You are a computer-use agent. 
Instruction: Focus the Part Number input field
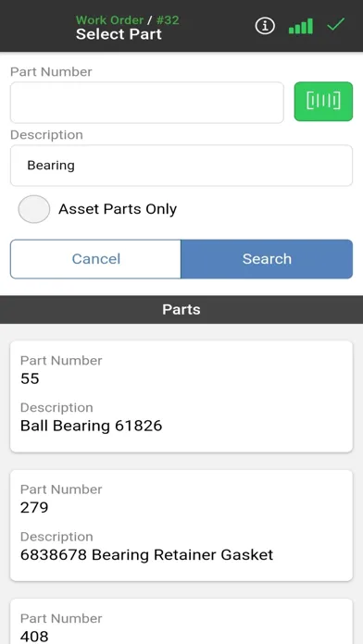146,103
